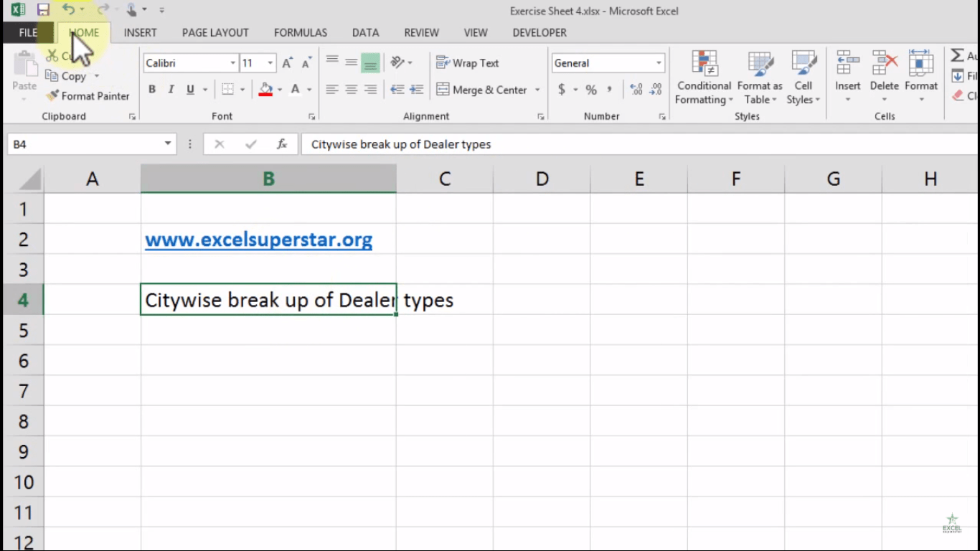Open the www.excelsuperstar.org hyperlink
Viewport: 980px width, 551px height.
[x=258, y=239]
